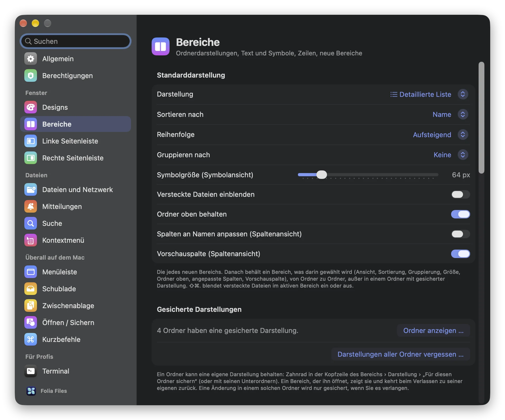Click the Fenster section label
The width and height of the screenshot is (505, 420).
pos(36,93)
